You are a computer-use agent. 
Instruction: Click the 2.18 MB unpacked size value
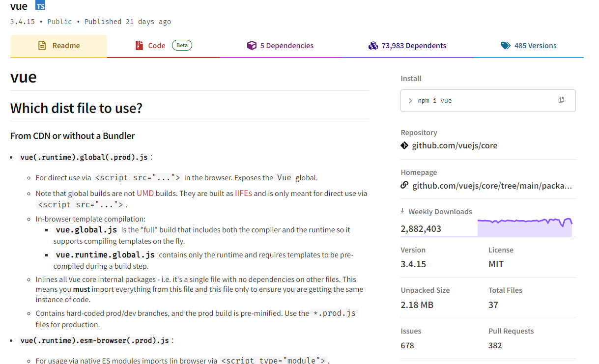[x=417, y=305]
